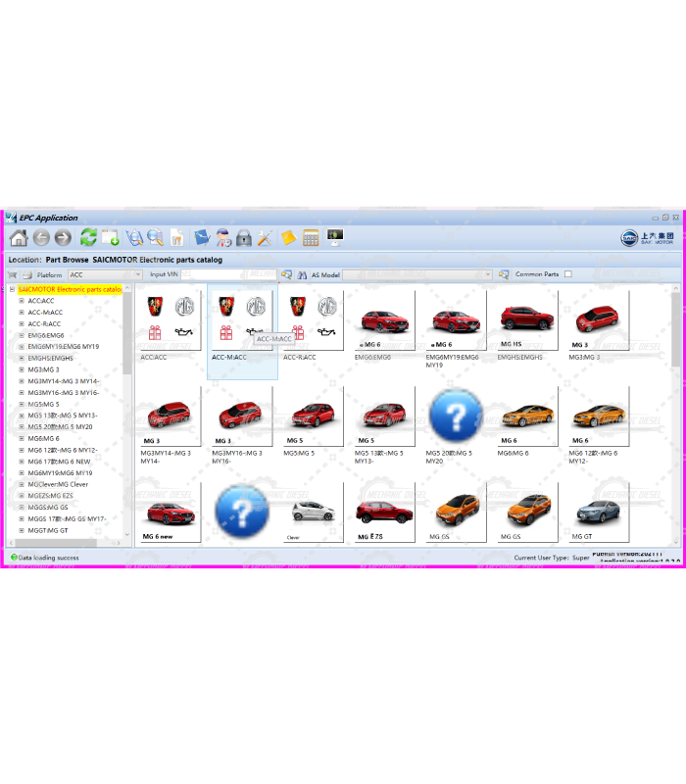The width and height of the screenshot is (686, 784).
Task: Open the ACC:ACC catalog thumbnail
Action: click(170, 320)
